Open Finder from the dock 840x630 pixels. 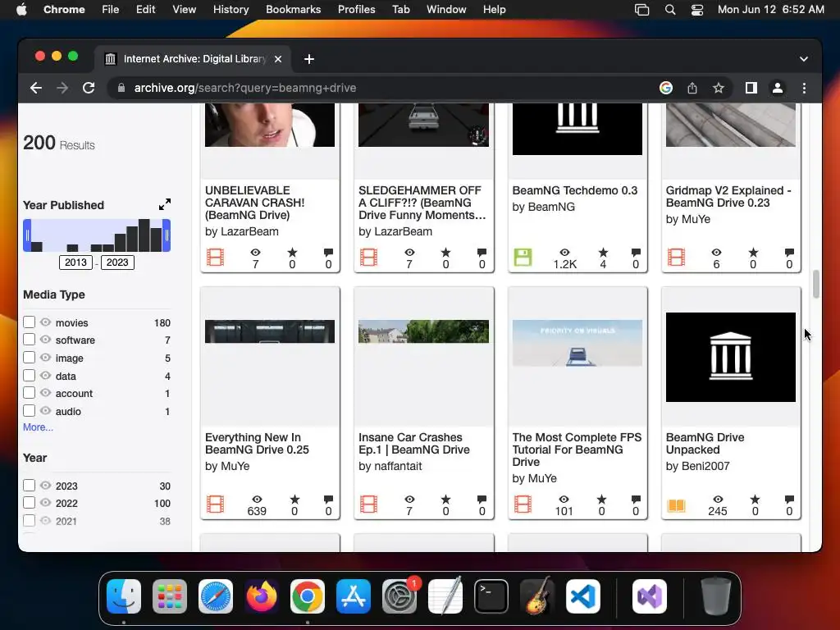click(x=124, y=596)
